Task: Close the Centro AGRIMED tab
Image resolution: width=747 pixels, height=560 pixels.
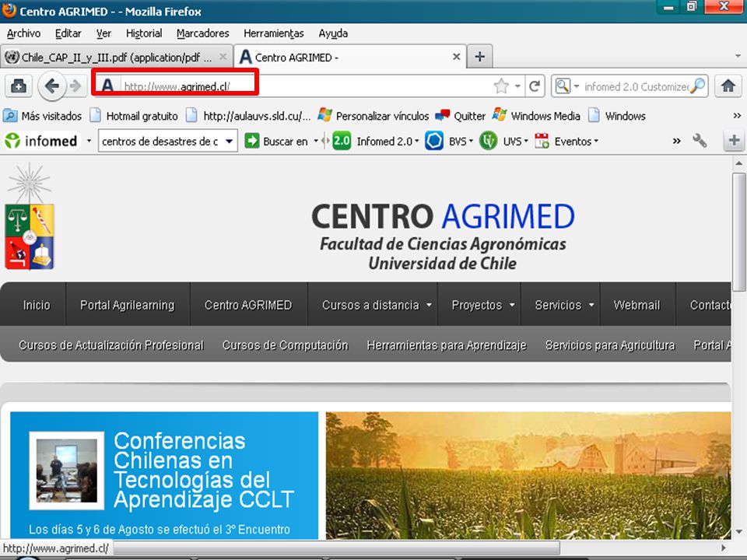Action: (x=457, y=57)
